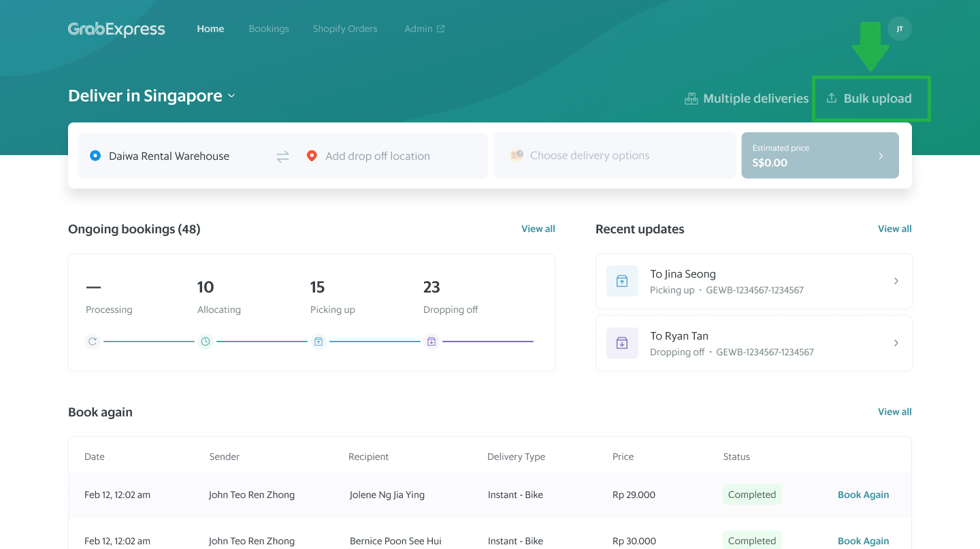Viewport: 980px width, 549px height.
Task: Click the GrabExpress logo
Action: tap(116, 29)
